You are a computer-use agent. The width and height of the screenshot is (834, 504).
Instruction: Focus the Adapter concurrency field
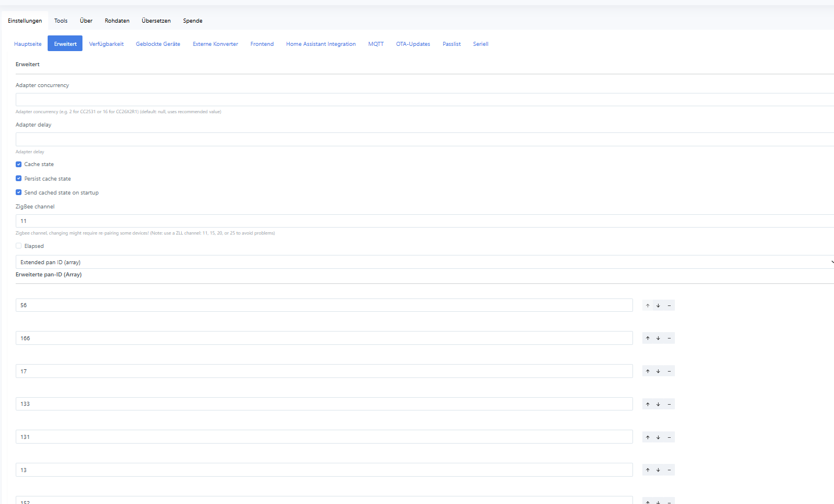pyautogui.click(x=424, y=100)
